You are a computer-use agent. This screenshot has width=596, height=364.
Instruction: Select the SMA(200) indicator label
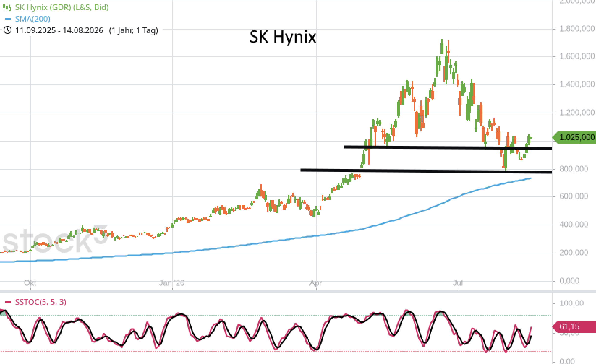coord(33,19)
